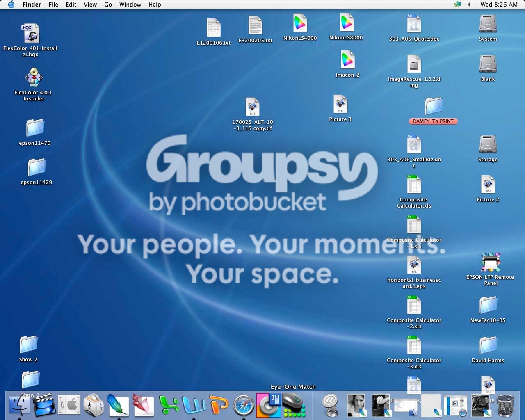Restore the minimized blank Photoshop document
This screenshot has width=525, height=420.
click(431, 405)
